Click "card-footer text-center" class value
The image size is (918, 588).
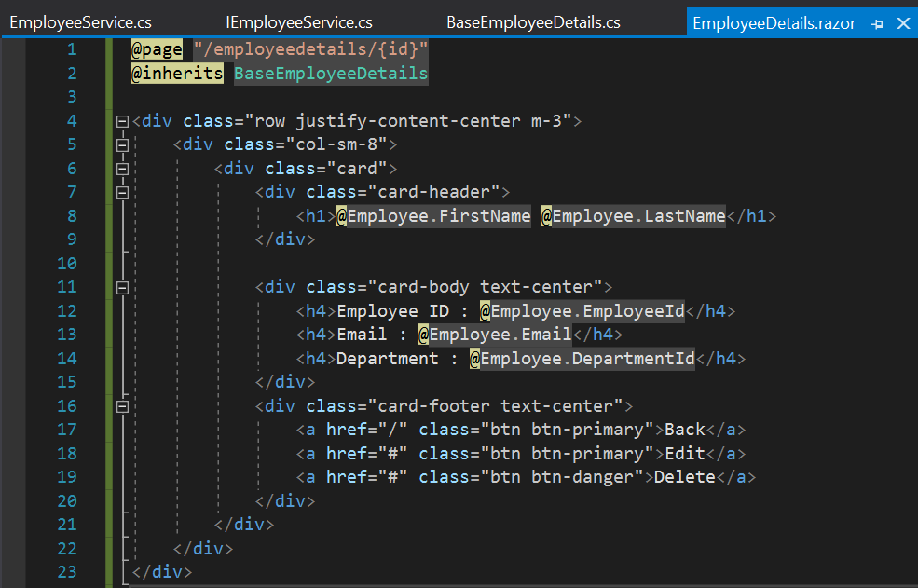(x=495, y=406)
